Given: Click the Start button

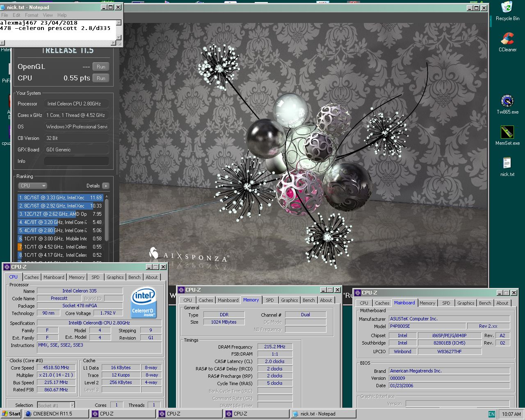Looking at the screenshot, I should click(11, 413).
